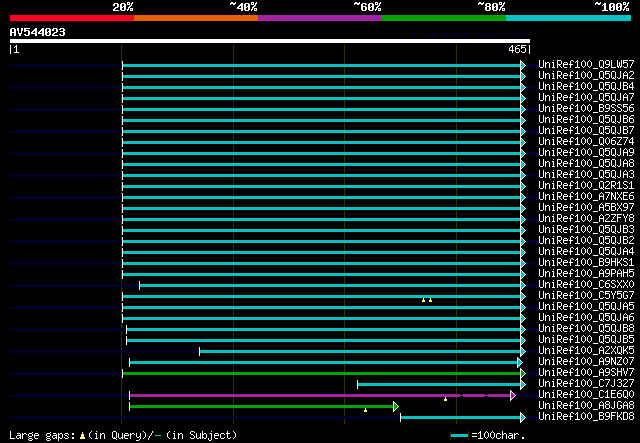Screen dimensions: 640x443
Task: Choose hit UniRef100_Q5QJA5
Action: click(x=586, y=307)
